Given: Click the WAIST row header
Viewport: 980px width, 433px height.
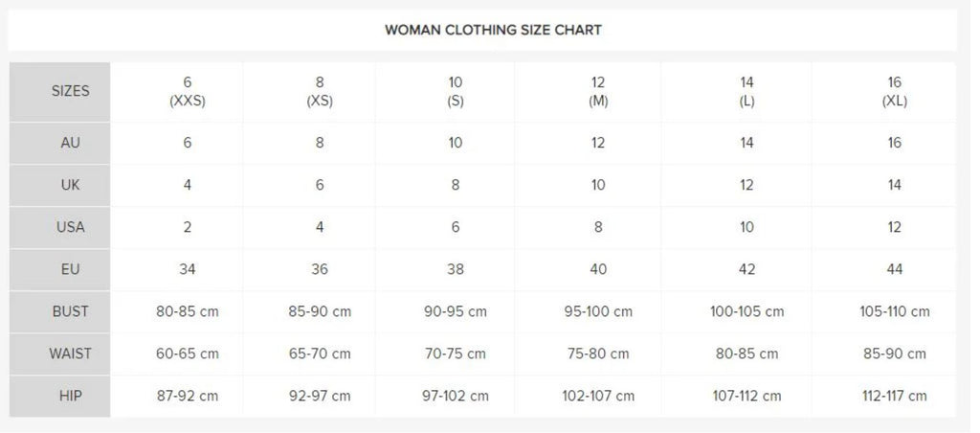Looking at the screenshot, I should [x=60, y=354].
